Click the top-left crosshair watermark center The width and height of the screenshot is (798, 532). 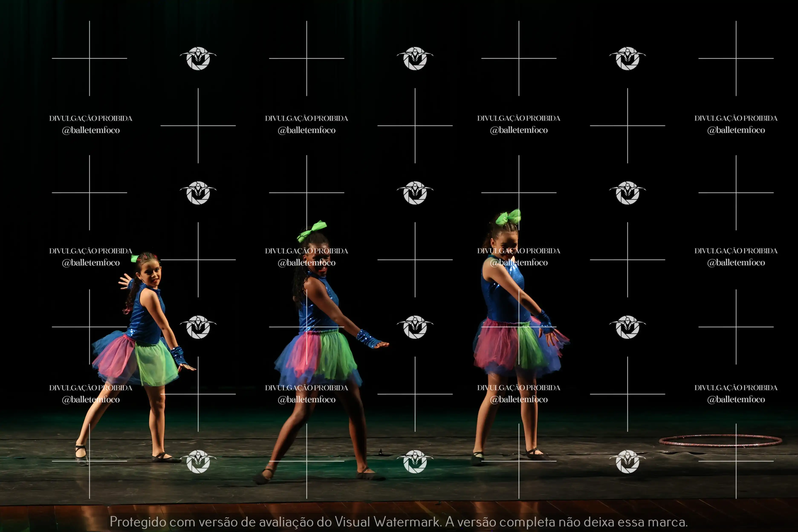90,58
